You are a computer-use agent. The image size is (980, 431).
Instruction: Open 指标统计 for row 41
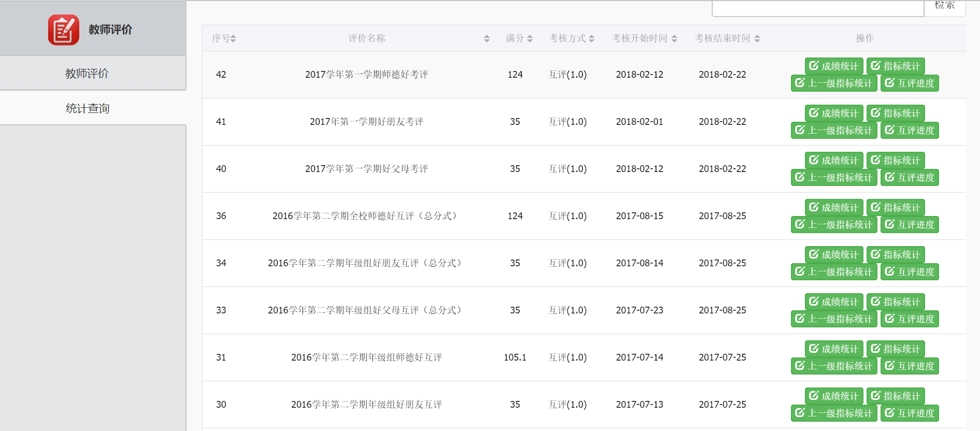tap(896, 113)
